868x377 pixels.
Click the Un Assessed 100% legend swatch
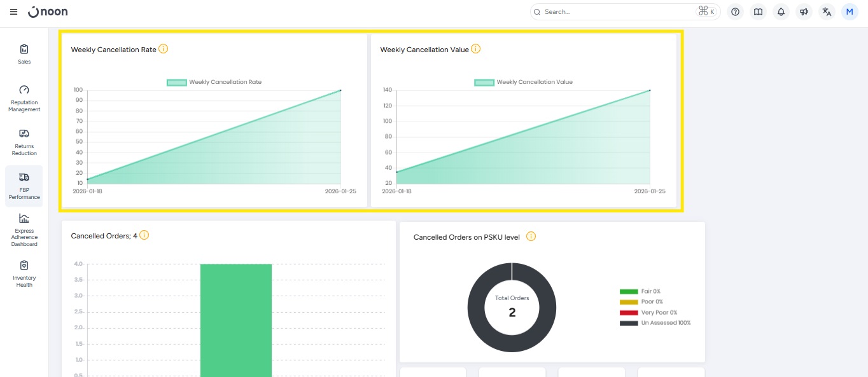coord(628,323)
